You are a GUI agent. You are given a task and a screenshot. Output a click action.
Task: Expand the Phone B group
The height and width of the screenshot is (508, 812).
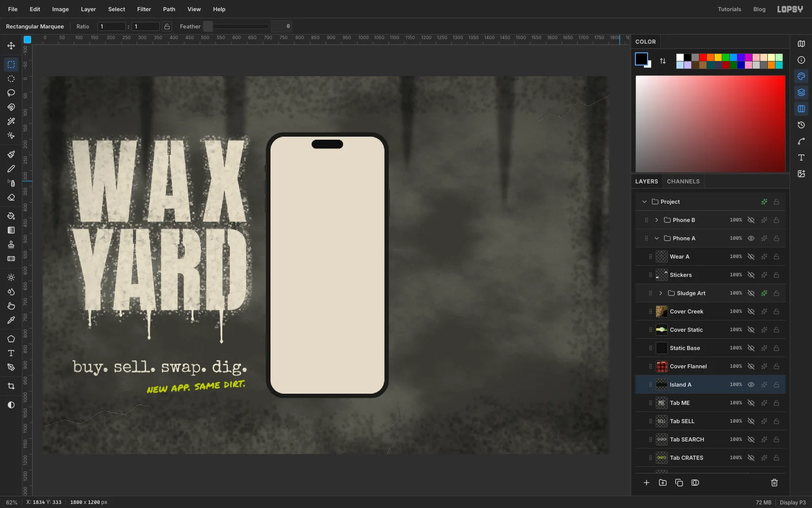pos(657,220)
